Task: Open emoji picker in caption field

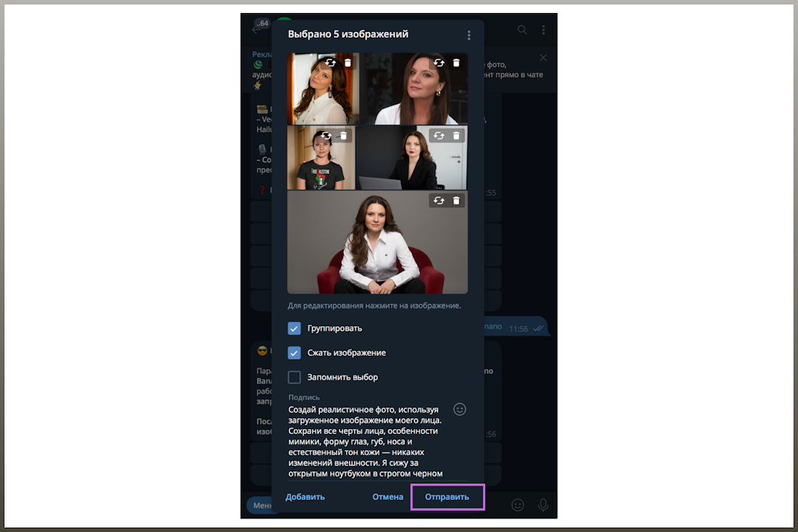Action: point(459,410)
